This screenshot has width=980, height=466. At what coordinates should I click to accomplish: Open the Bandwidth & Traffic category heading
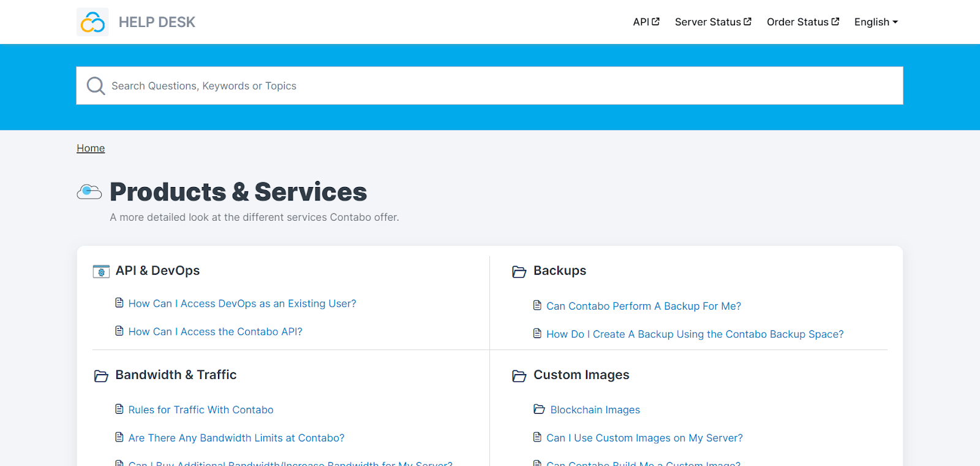(x=176, y=375)
